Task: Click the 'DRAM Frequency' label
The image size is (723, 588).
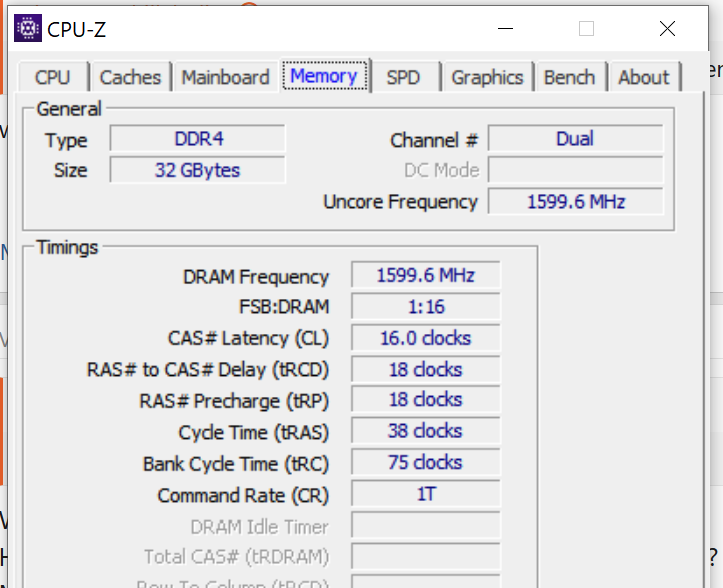Action: [256, 277]
